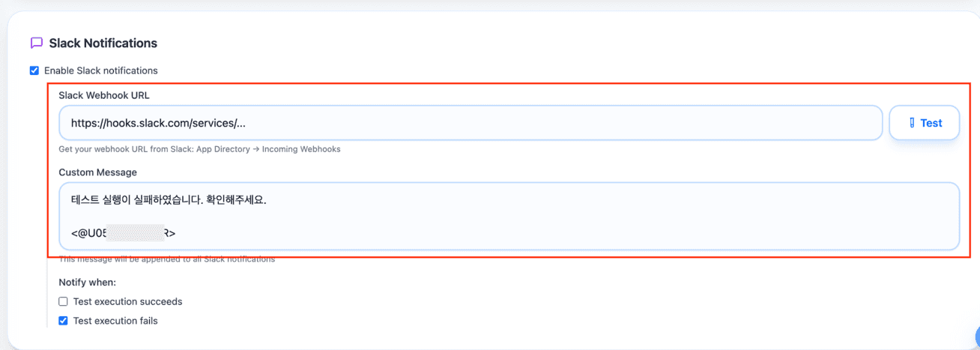
Task: Focus the Slack Webhook URL input field
Action: pos(470,123)
